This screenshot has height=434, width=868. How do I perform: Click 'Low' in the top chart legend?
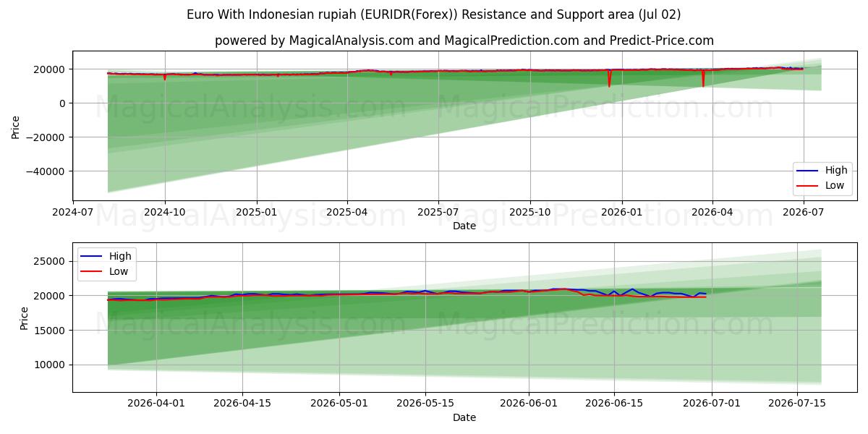click(835, 185)
